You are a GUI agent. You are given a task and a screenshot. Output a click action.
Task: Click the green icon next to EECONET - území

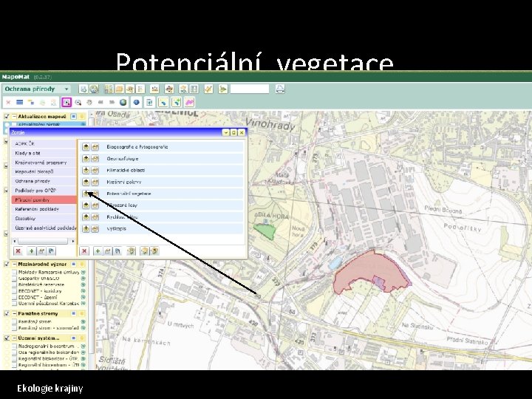click(83, 297)
